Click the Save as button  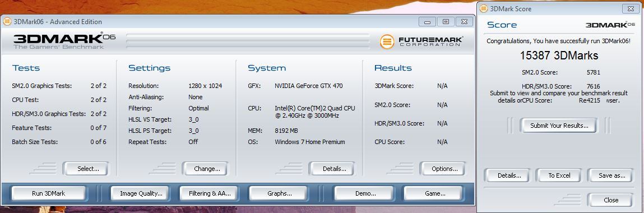pos(611,175)
